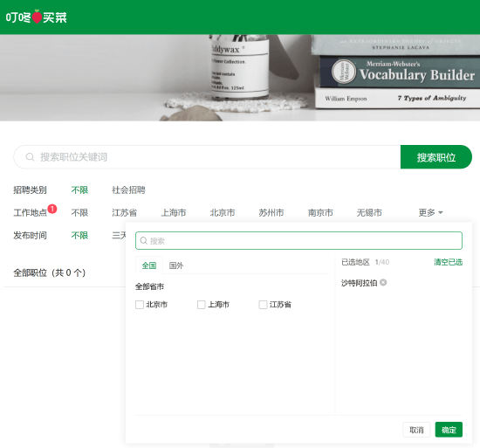
Task: Select 无锡市 location filter
Action: (369, 212)
